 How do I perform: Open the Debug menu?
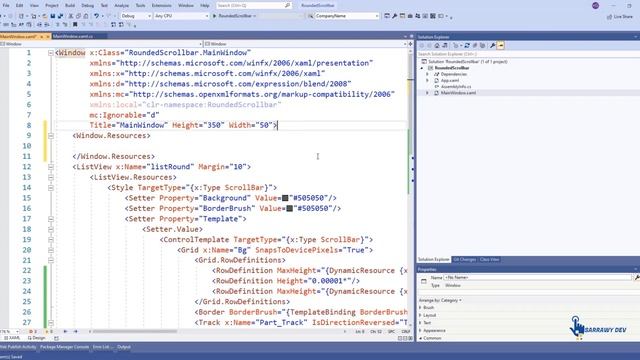click(x=87, y=6)
